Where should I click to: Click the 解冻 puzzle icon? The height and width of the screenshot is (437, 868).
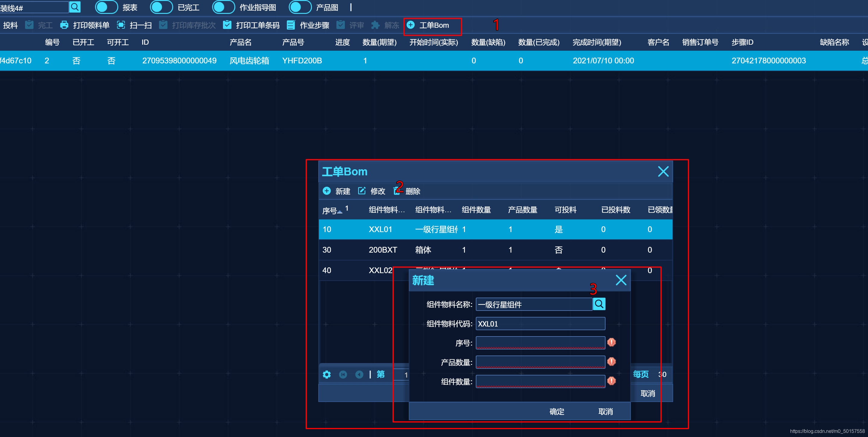[x=375, y=25]
